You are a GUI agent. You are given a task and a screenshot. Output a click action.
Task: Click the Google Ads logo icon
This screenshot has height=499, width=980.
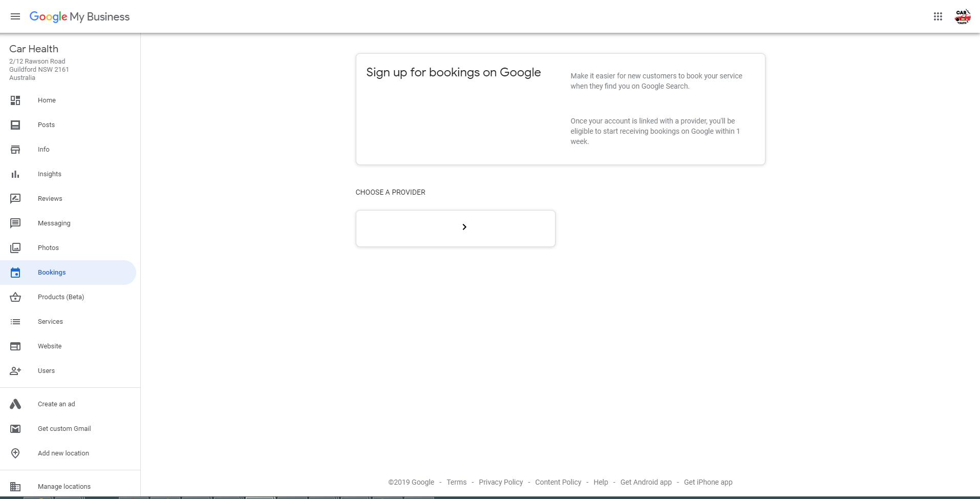click(x=15, y=404)
